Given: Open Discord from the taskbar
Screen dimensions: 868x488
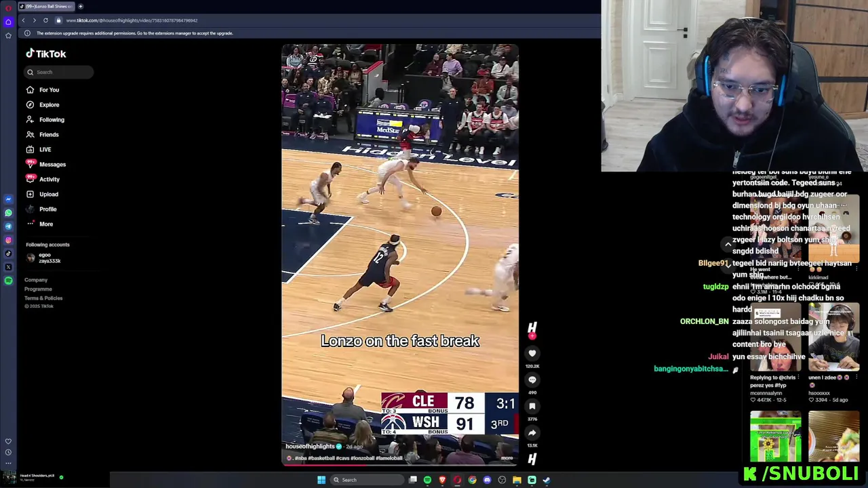Looking at the screenshot, I should [x=487, y=480].
